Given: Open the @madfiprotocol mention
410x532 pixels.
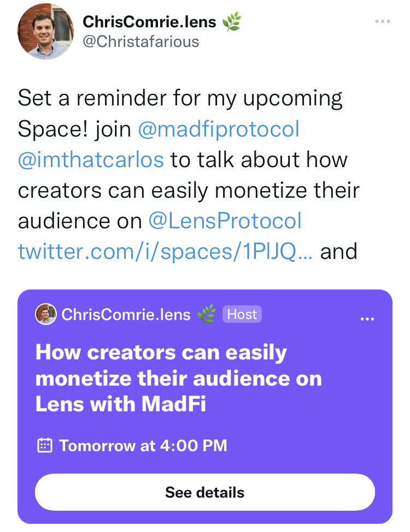Looking at the screenshot, I should coord(219,129).
